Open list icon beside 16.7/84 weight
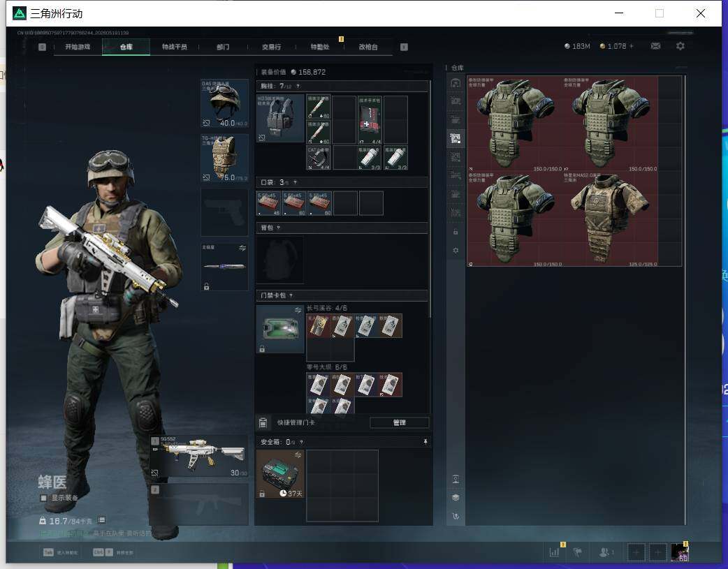This screenshot has width=728, height=569. coord(102,520)
